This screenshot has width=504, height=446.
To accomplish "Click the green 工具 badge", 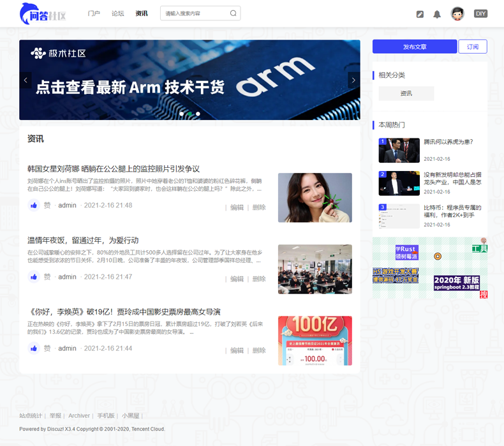I will (x=480, y=248).
